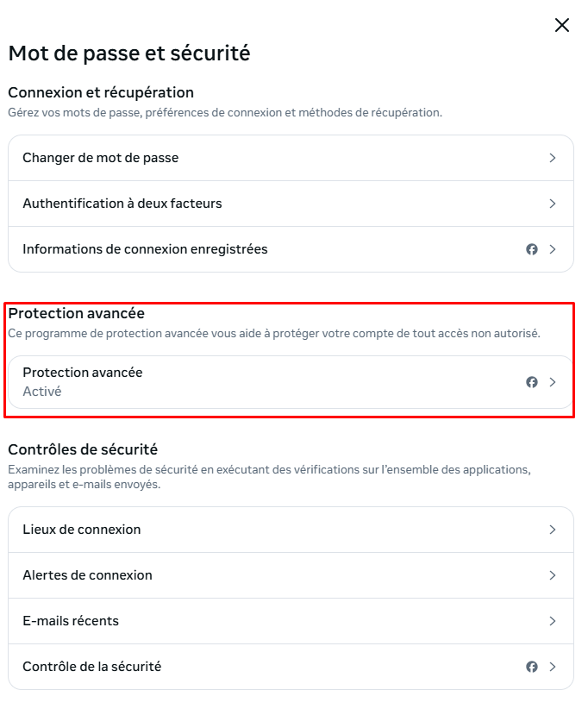Click chevron beside Changer de mot de passe
The height and width of the screenshot is (709, 588).
point(553,158)
